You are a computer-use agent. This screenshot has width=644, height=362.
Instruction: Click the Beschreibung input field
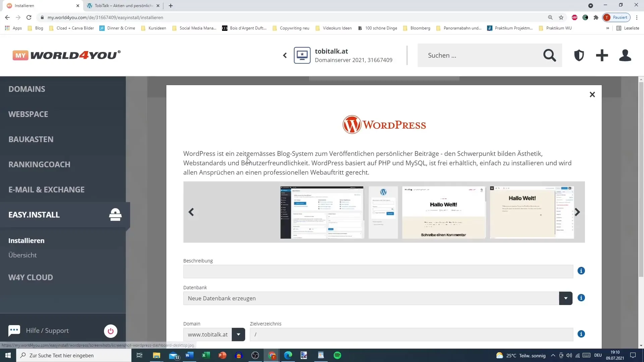pyautogui.click(x=378, y=271)
